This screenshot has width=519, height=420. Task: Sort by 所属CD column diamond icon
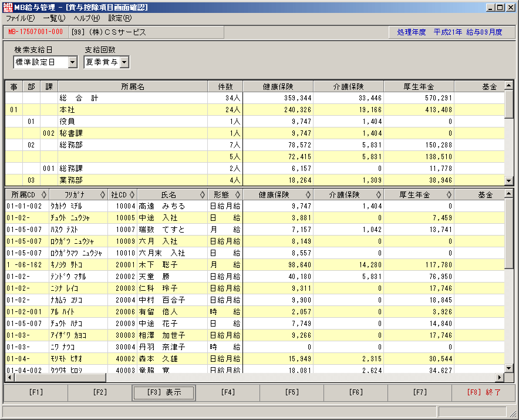point(43,195)
